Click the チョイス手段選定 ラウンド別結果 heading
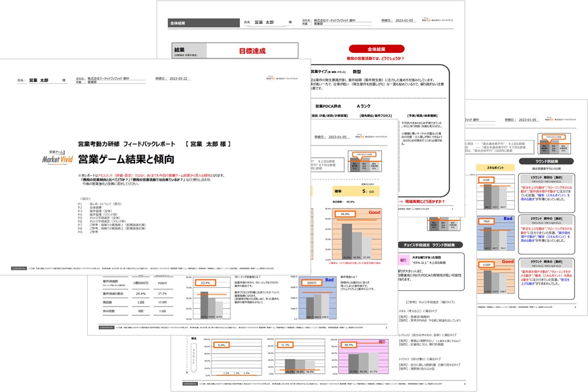The image size is (588, 392). tap(430, 245)
